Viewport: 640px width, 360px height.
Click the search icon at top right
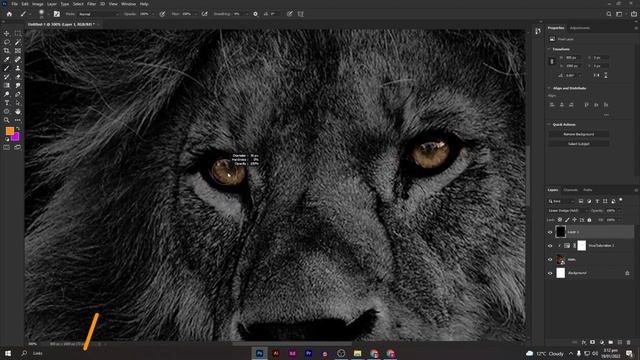click(609, 14)
